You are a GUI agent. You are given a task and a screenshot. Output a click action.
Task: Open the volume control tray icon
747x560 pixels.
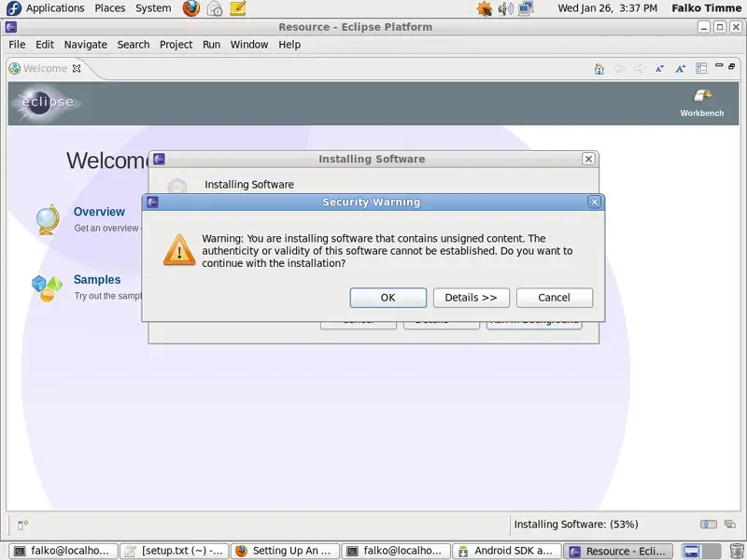pyautogui.click(x=505, y=8)
